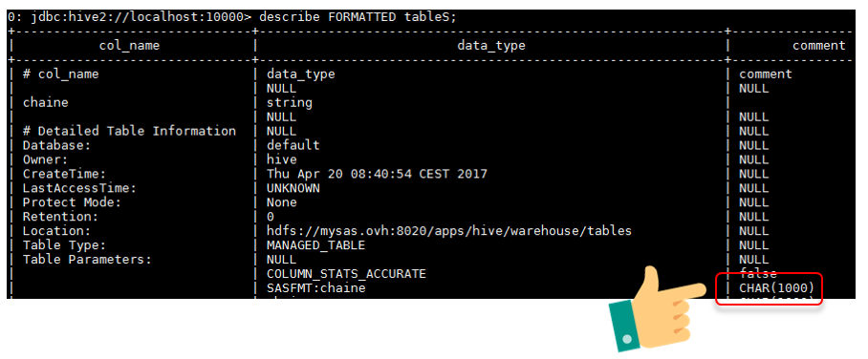Click the hdfs warehouse location path
The width and height of the screenshot is (868, 359).
pos(449,231)
